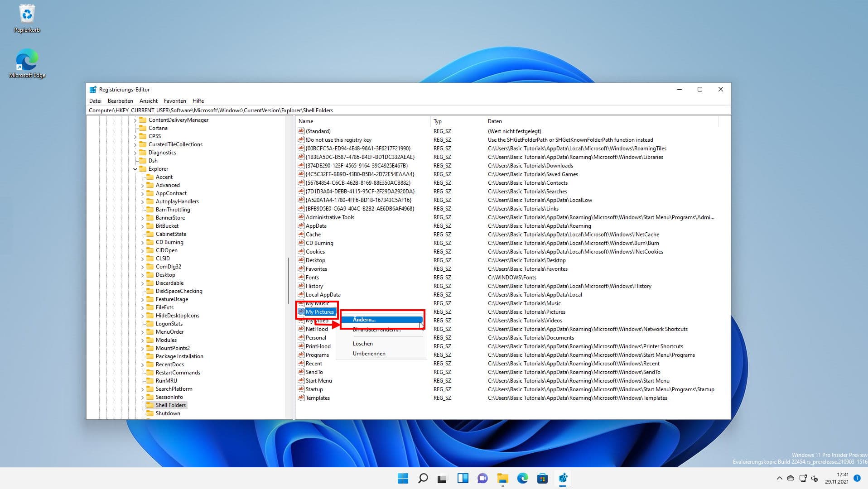Collapse the expanded Explorer tree node
The height and width of the screenshot is (489, 868).
[x=135, y=168]
